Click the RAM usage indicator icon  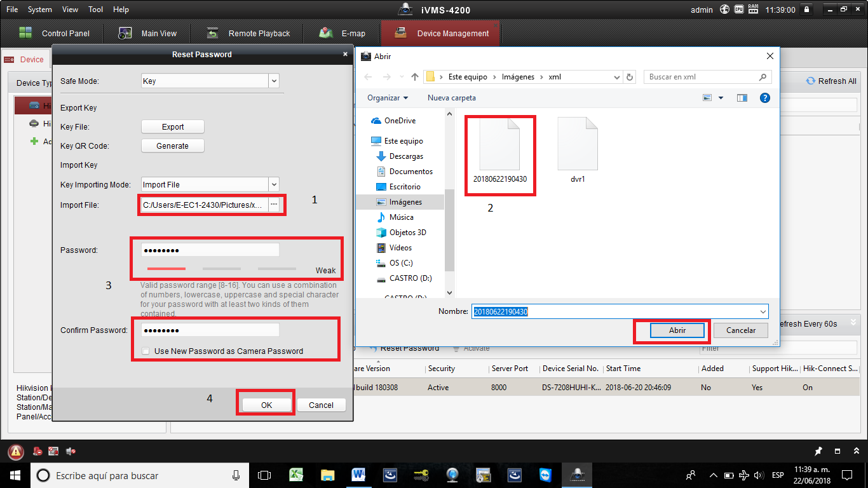point(754,10)
